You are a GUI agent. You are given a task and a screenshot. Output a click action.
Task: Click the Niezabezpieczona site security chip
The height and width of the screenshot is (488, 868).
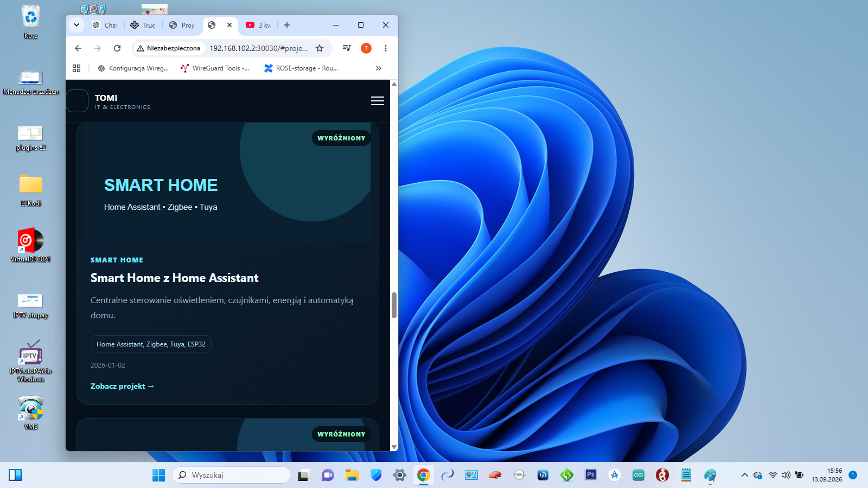(x=169, y=48)
